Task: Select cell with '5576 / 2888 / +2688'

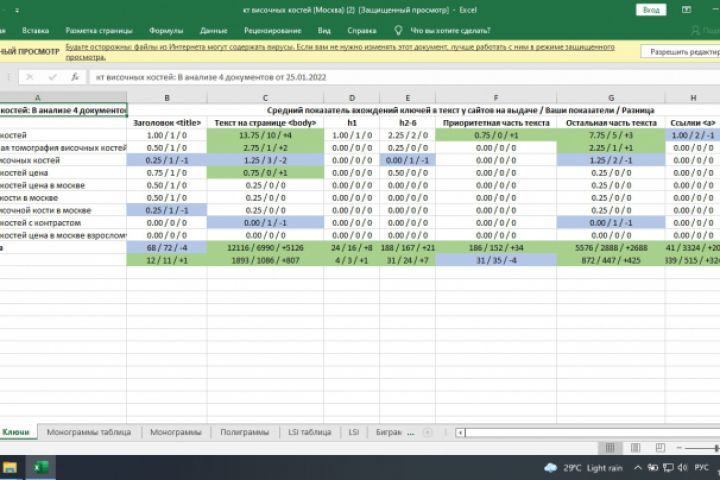Action: coord(611,248)
